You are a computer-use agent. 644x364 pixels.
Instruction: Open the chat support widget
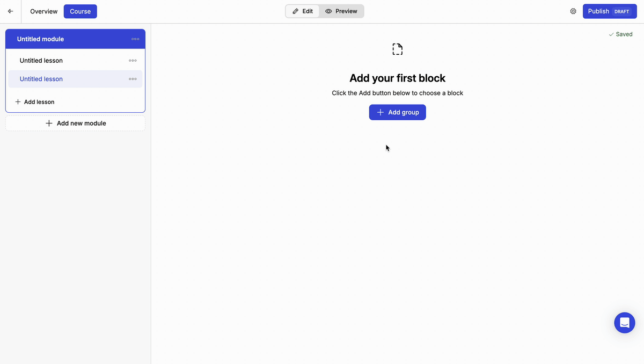tap(625, 323)
